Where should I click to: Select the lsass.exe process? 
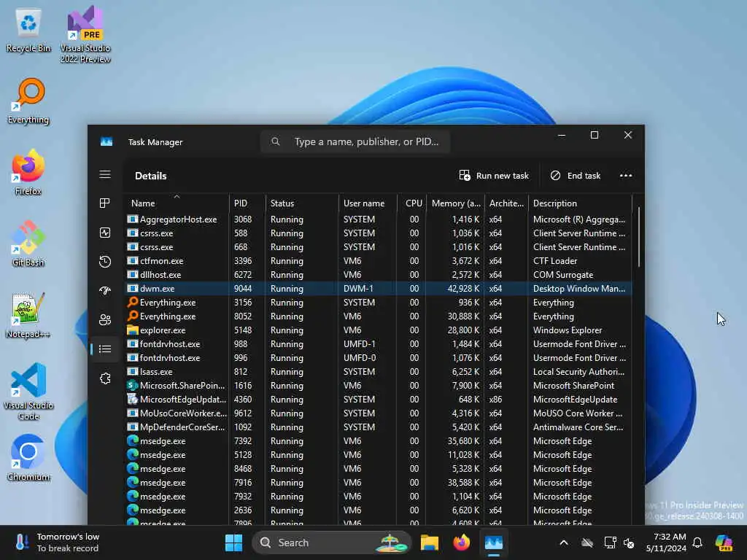(x=379, y=371)
